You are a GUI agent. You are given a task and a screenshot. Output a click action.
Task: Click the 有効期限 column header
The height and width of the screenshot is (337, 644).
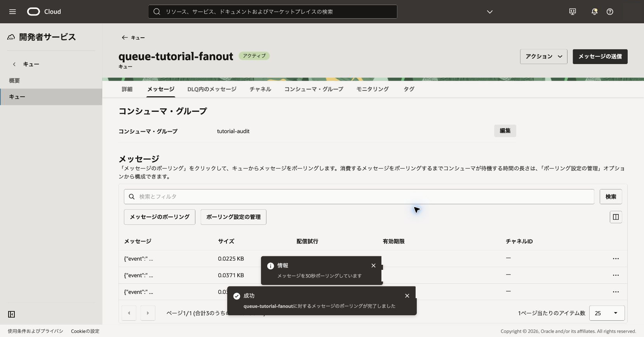393,241
